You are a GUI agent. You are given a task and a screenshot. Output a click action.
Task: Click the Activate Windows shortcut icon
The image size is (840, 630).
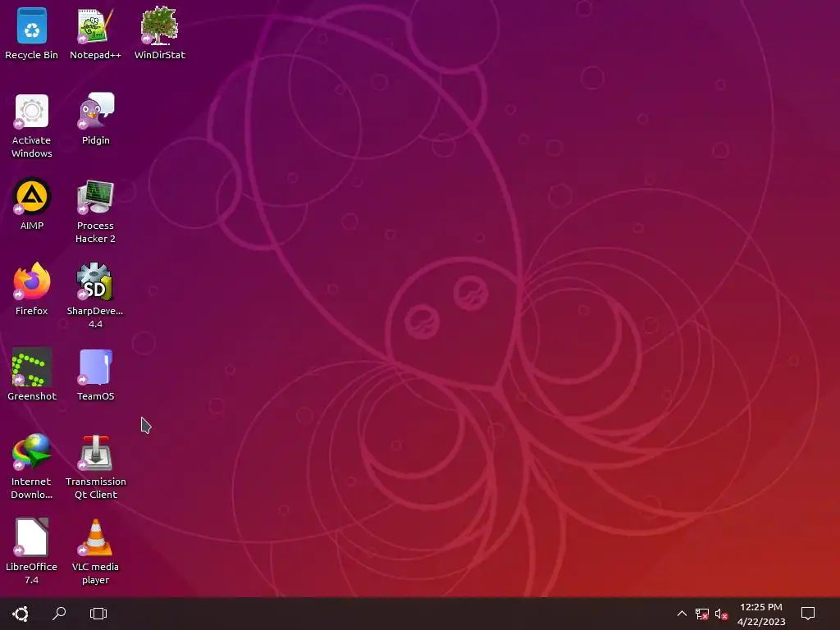tap(32, 112)
